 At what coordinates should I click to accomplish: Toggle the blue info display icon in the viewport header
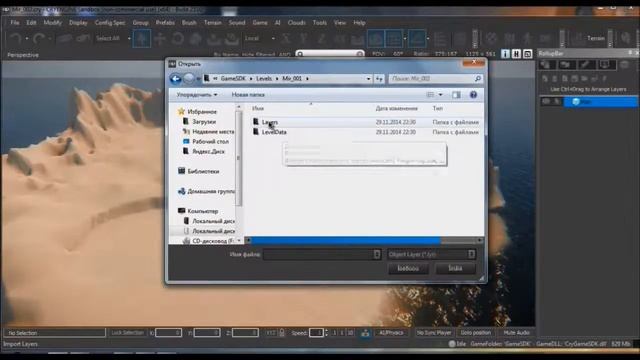click(x=505, y=54)
